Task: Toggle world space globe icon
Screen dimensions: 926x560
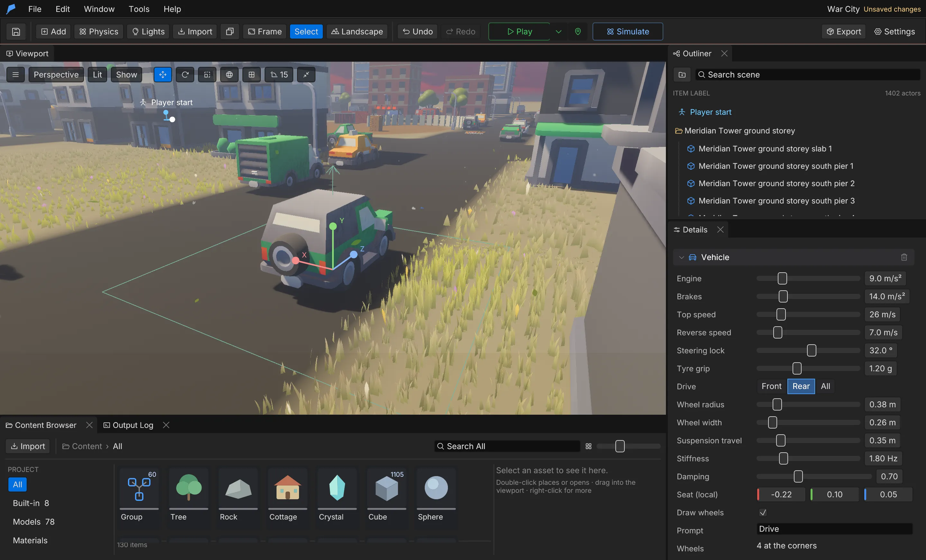Action: [x=229, y=75]
